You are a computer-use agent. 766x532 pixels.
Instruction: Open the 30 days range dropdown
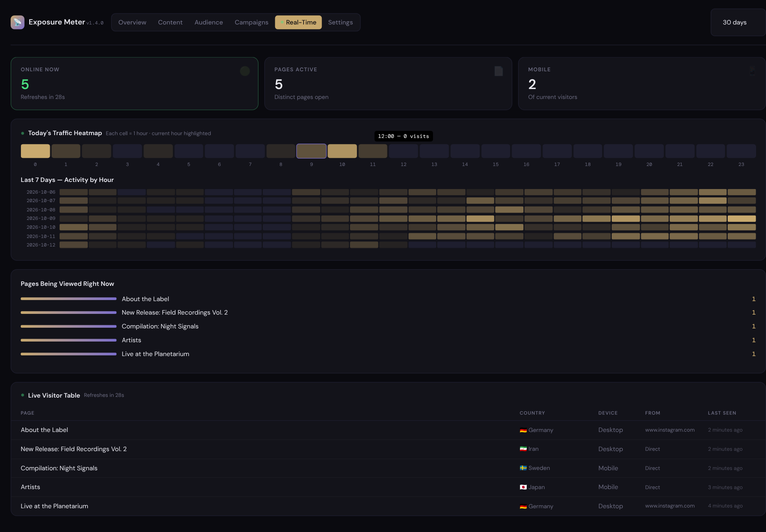coord(738,22)
